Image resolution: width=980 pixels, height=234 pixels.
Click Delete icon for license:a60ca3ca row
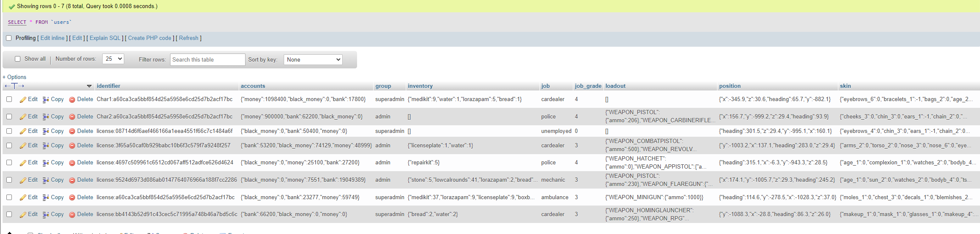click(72, 197)
